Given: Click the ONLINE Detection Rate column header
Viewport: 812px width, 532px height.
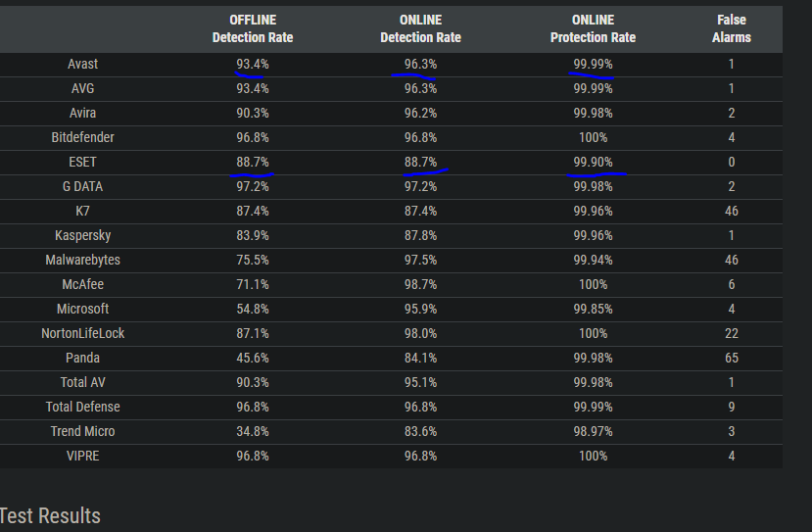Looking at the screenshot, I should tap(420, 28).
